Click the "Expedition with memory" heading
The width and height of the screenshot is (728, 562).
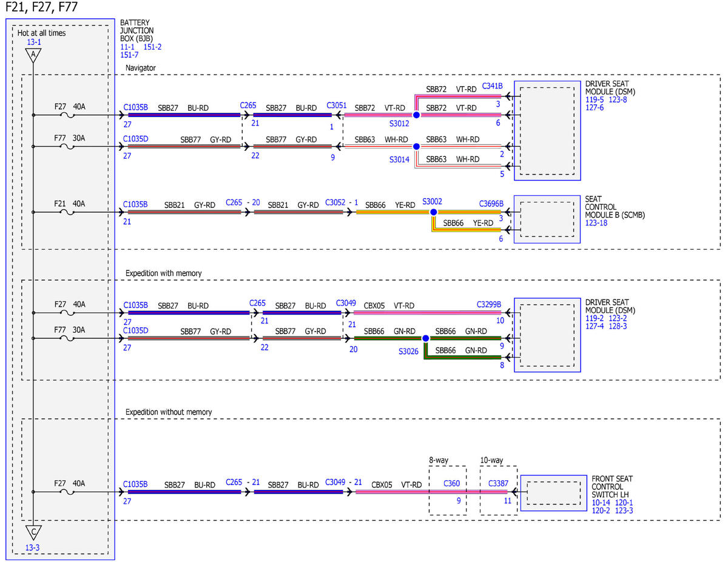164,273
